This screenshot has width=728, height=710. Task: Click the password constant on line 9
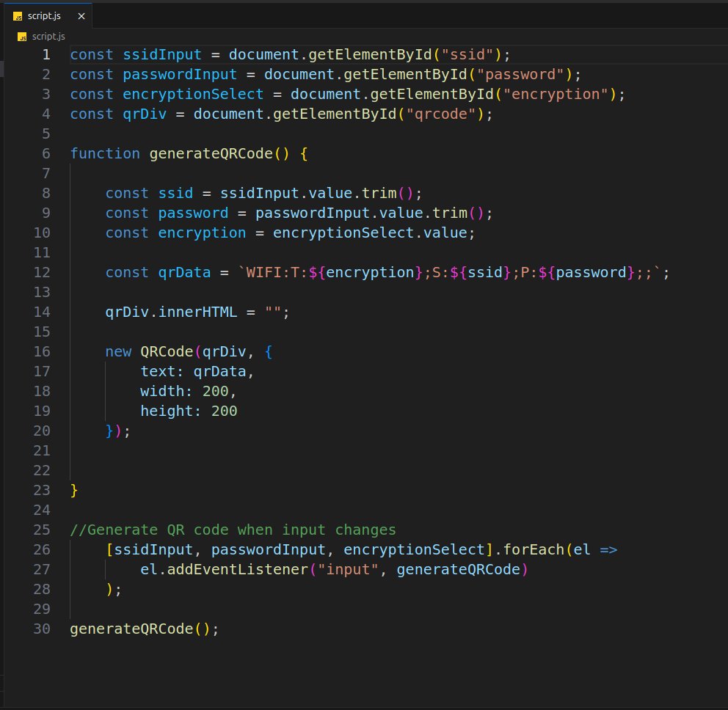[x=193, y=213]
